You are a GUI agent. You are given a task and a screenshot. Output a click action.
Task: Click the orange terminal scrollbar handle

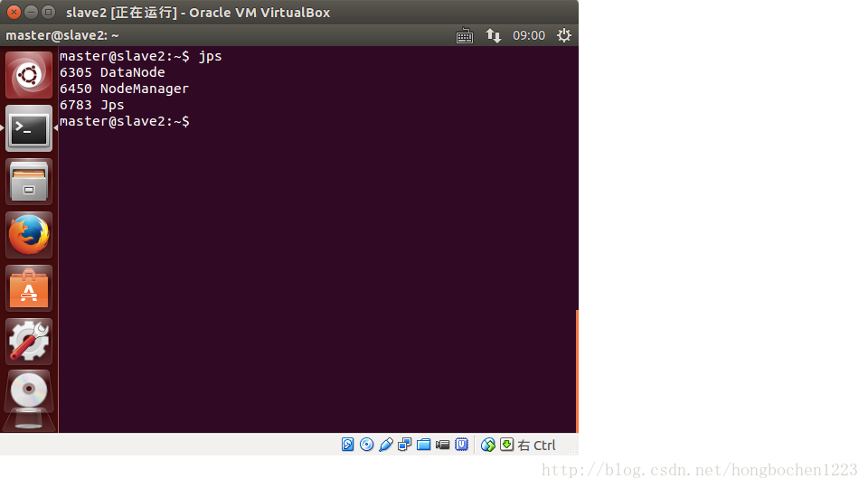point(577,371)
